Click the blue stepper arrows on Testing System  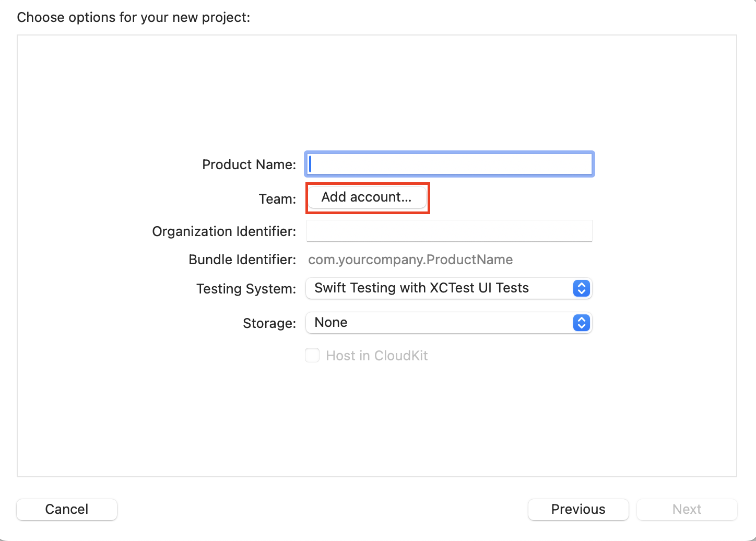pyautogui.click(x=581, y=288)
